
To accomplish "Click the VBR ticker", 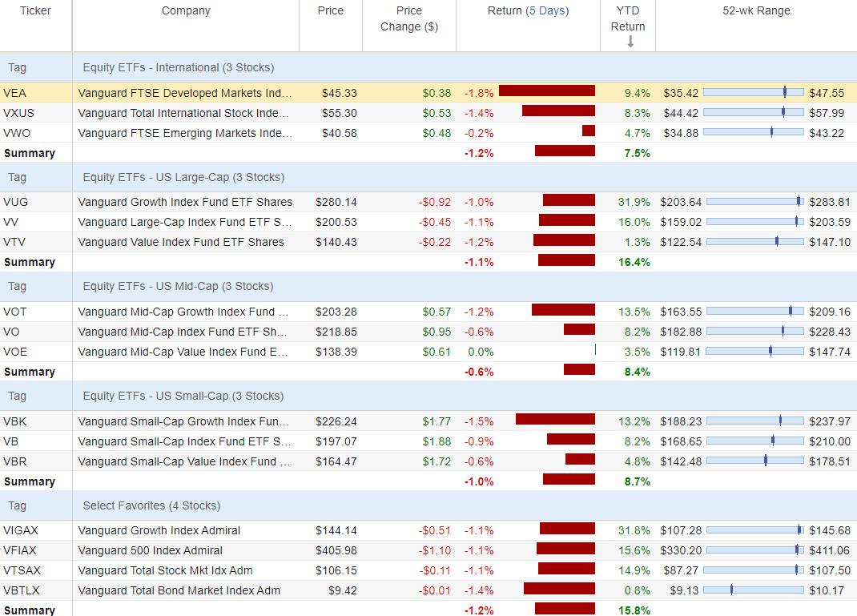I will pyautogui.click(x=14, y=461).
